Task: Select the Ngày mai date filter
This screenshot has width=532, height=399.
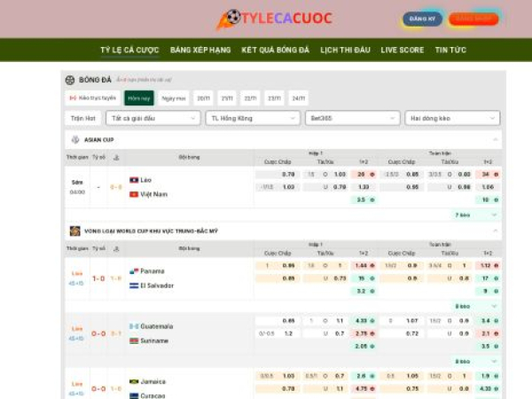Action: click(x=174, y=98)
